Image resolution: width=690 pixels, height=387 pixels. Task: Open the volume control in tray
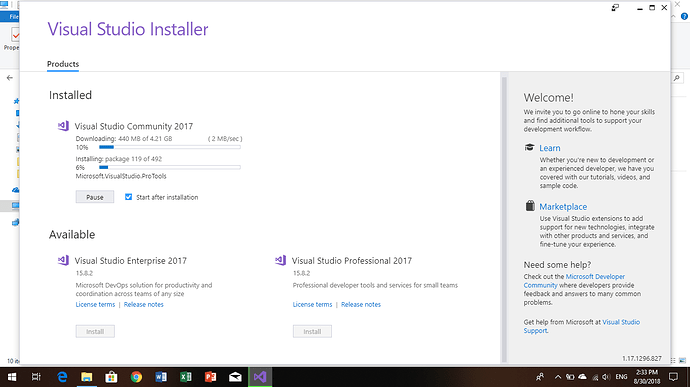coord(606,377)
